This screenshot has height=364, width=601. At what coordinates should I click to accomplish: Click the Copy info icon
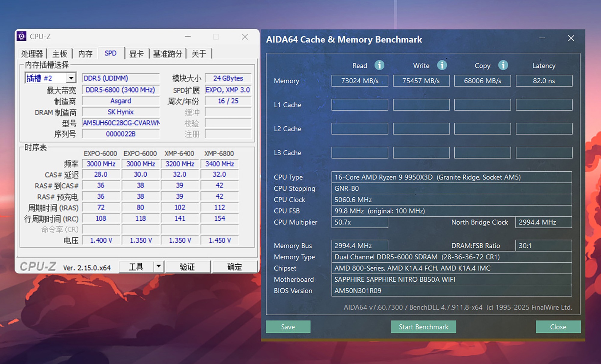click(503, 65)
